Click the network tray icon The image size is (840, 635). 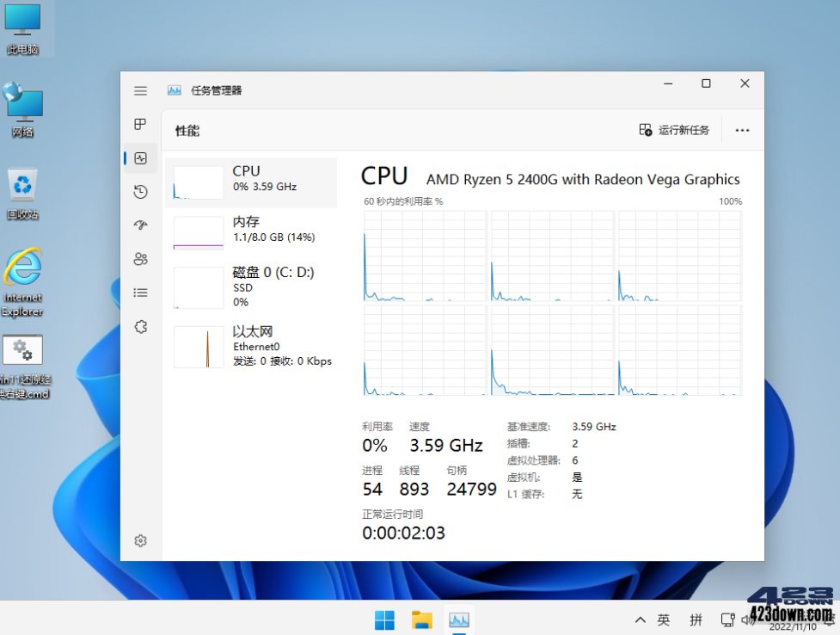[x=727, y=620]
